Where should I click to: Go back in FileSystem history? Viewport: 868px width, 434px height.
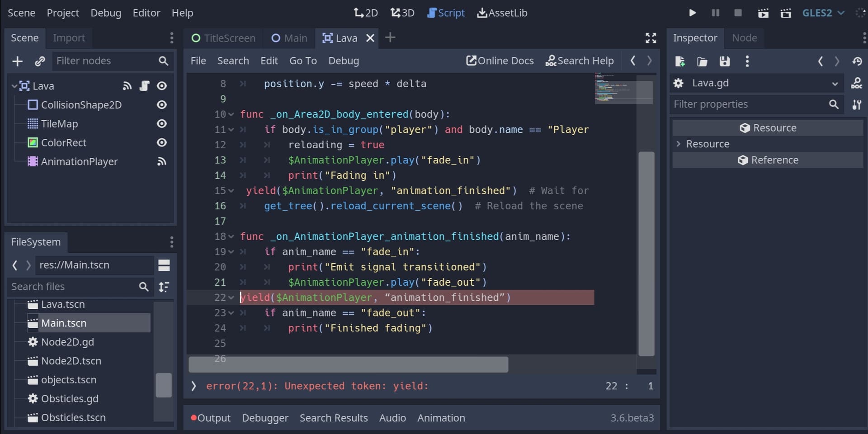15,265
